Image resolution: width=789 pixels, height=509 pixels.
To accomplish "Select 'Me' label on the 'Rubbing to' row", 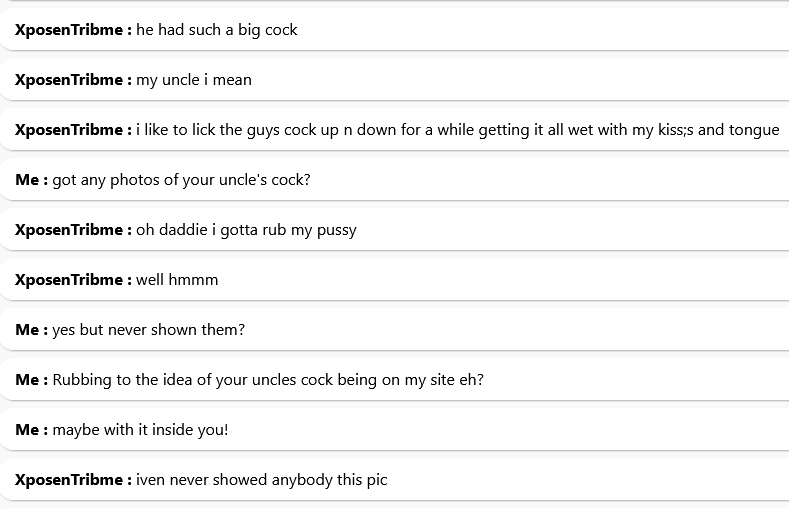I will click(x=27, y=380).
